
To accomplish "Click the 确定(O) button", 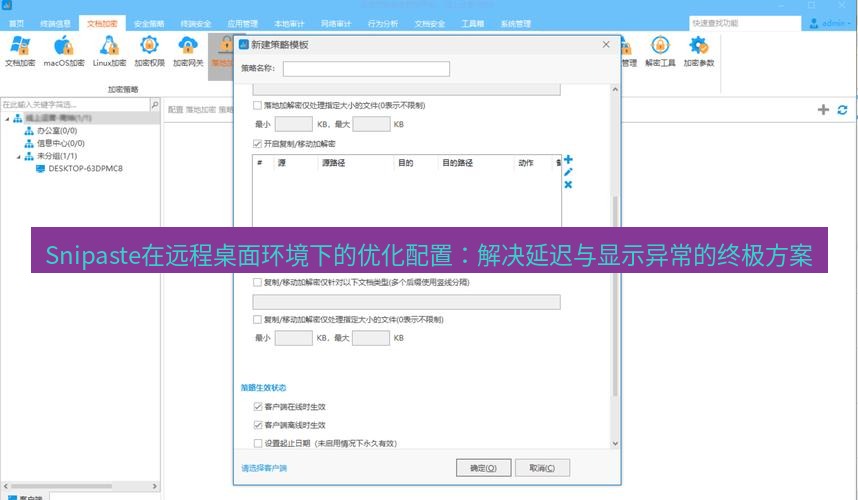I will [x=484, y=468].
